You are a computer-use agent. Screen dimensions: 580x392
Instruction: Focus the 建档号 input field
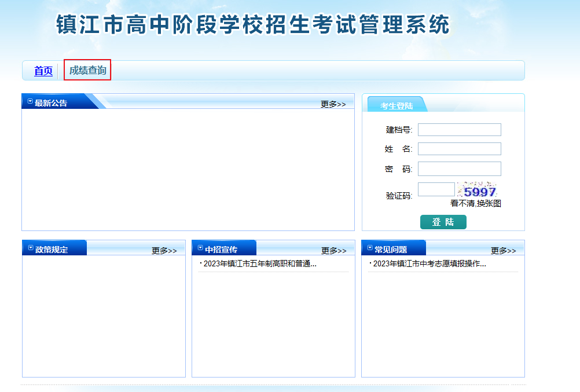click(x=459, y=130)
